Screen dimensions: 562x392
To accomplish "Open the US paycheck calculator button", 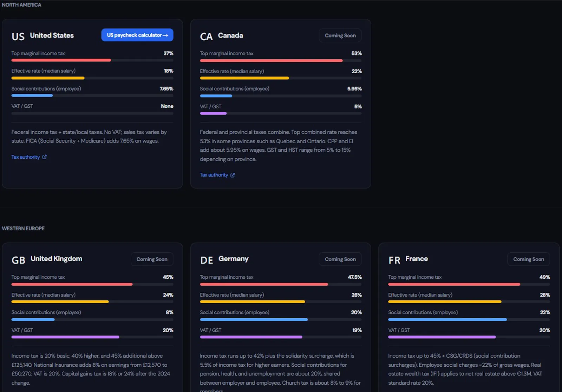I will pos(137,35).
